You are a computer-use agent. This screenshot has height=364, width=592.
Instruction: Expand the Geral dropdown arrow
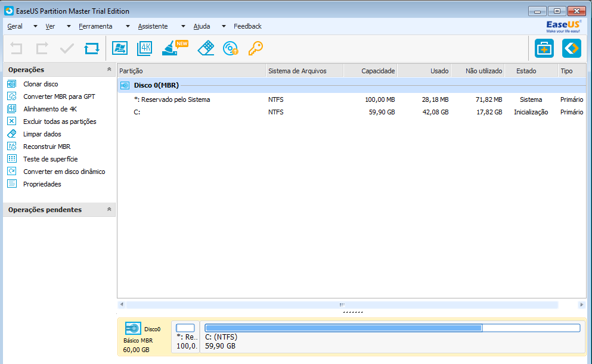tap(35, 26)
